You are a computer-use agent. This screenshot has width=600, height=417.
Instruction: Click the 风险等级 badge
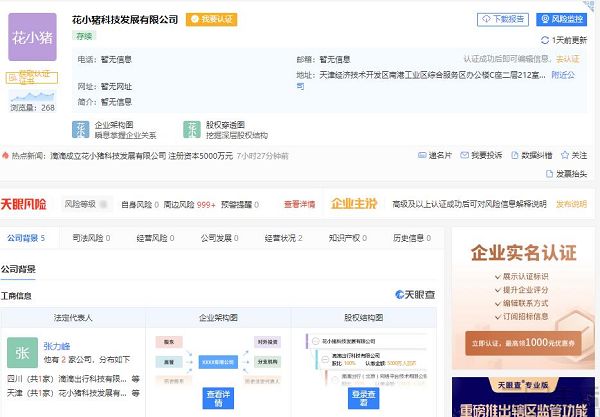coord(86,204)
